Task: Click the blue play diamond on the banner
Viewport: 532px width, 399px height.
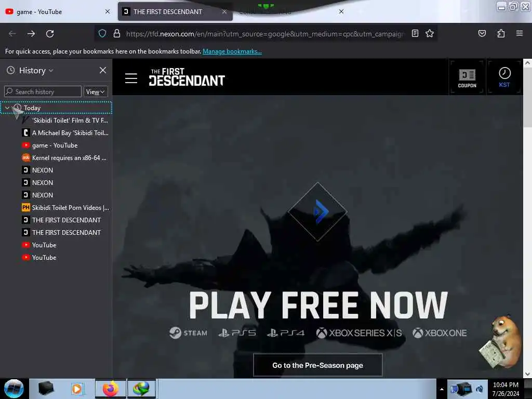Action: pyautogui.click(x=317, y=212)
